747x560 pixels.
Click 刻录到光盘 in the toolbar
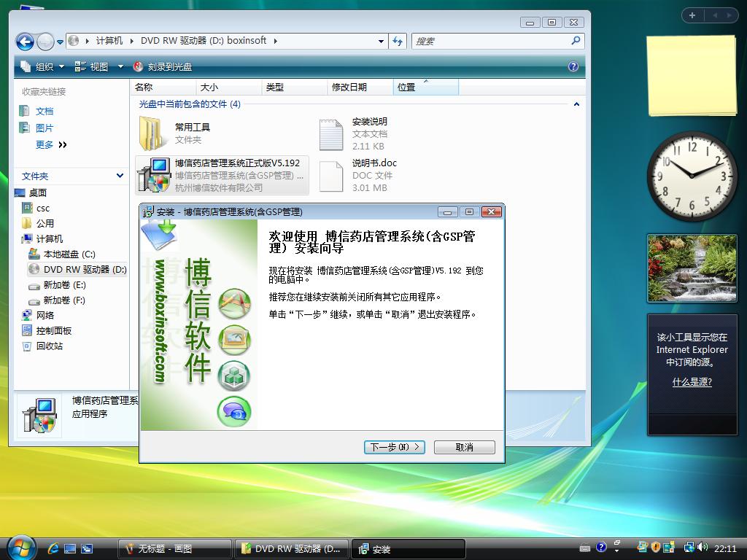tap(163, 66)
